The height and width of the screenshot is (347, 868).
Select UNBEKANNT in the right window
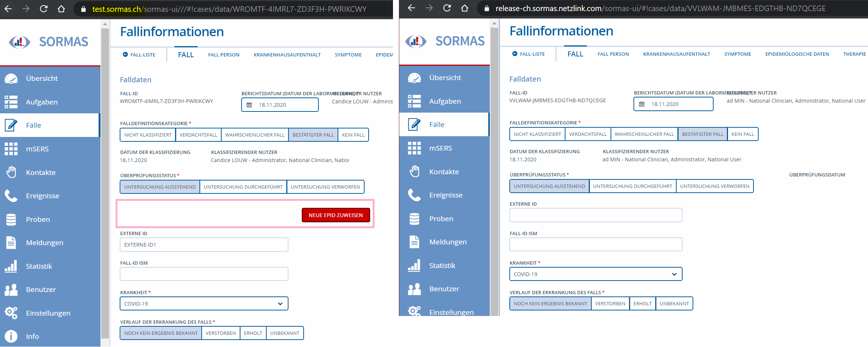click(674, 303)
